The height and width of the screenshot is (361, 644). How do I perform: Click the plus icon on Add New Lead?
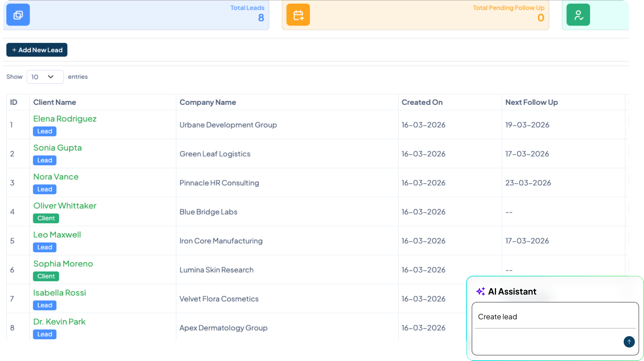pyautogui.click(x=14, y=50)
